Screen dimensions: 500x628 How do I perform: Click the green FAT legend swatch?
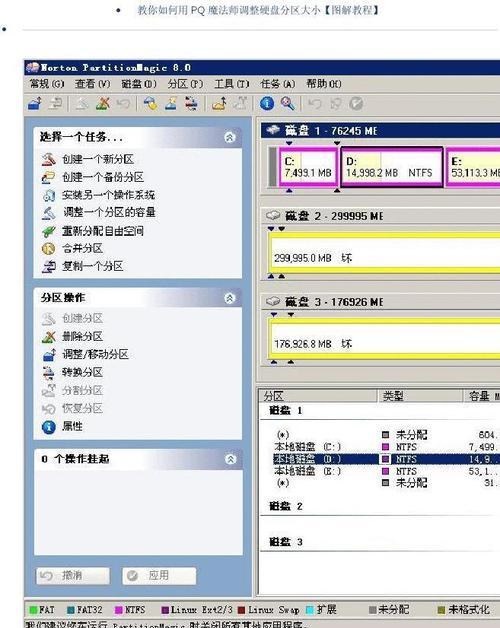(x=33, y=610)
